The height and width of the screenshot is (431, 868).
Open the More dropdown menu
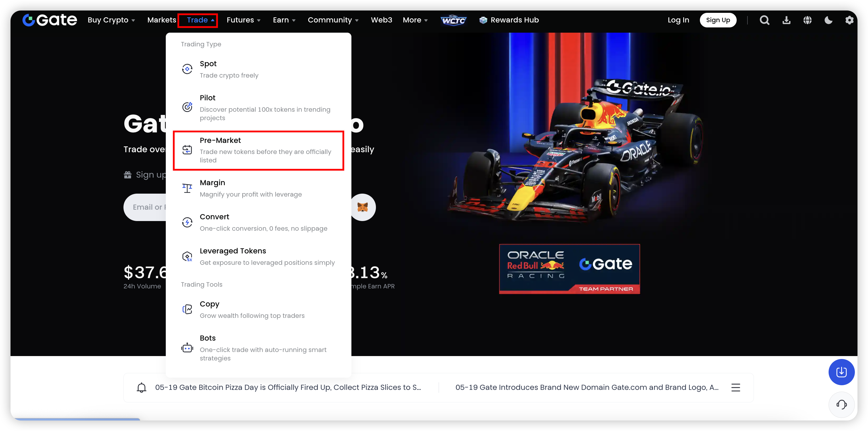coord(415,20)
